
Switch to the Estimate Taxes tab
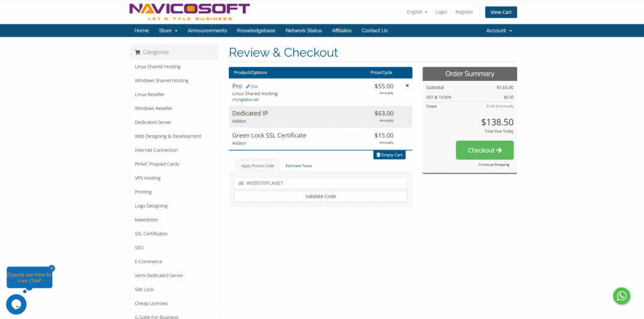[x=299, y=166]
